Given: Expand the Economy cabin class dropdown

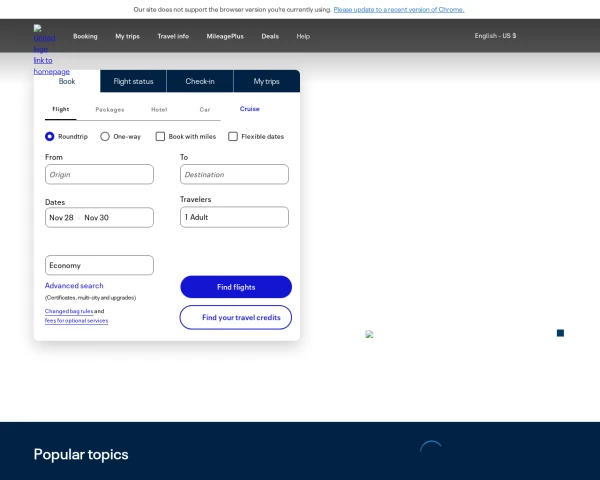Looking at the screenshot, I should (x=99, y=265).
